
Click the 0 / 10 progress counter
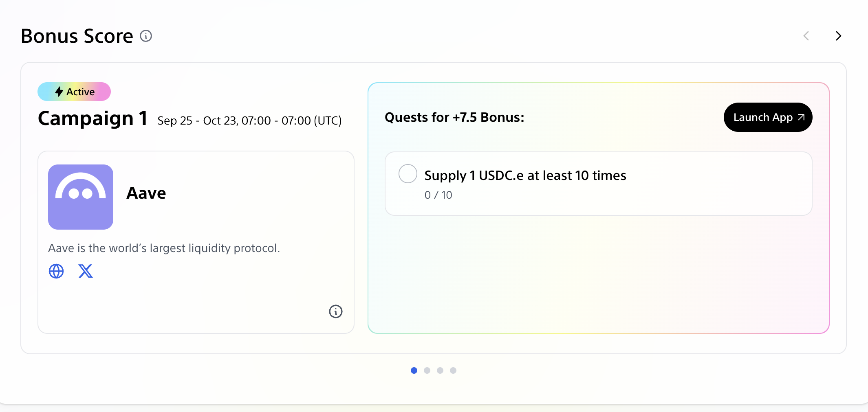[438, 195]
